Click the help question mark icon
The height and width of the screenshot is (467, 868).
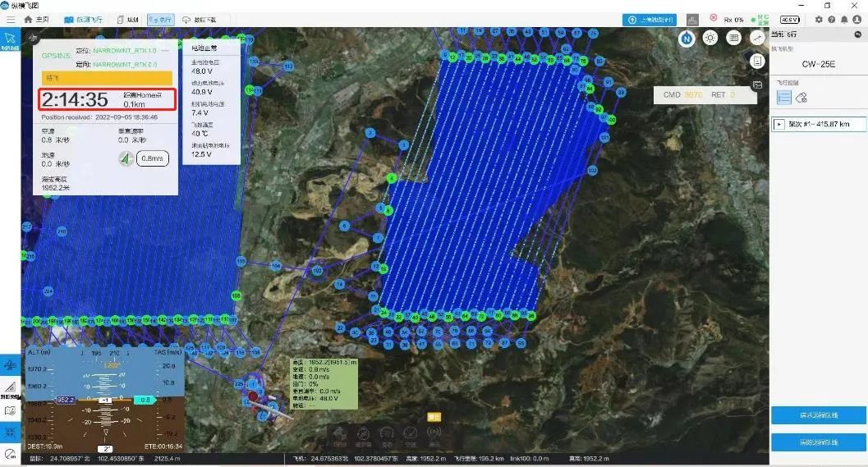pyautogui.click(x=831, y=19)
